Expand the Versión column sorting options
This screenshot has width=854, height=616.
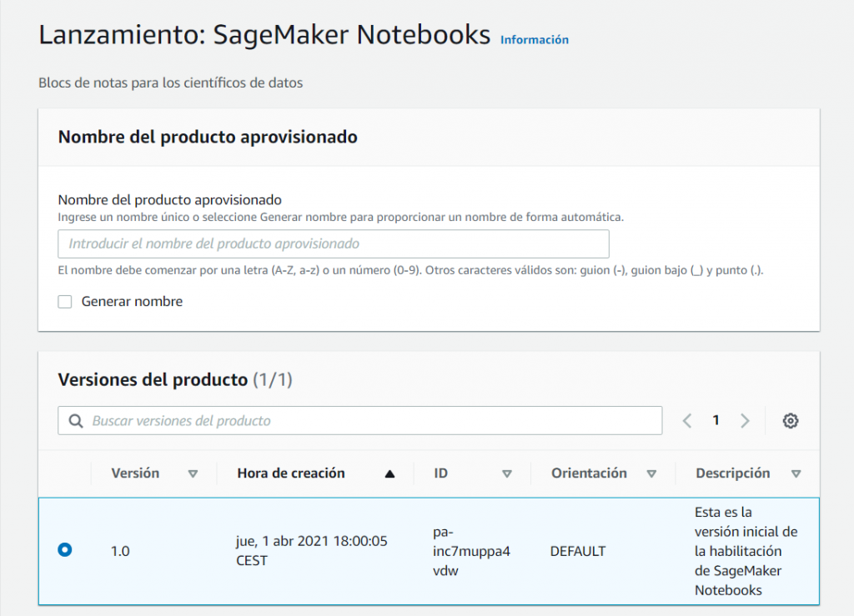(193, 473)
